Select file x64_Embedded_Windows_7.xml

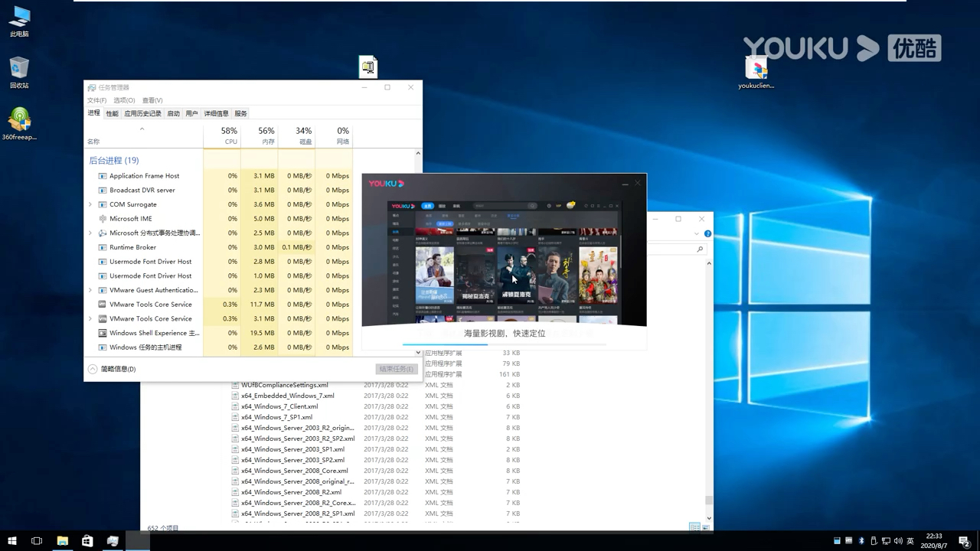coord(287,396)
